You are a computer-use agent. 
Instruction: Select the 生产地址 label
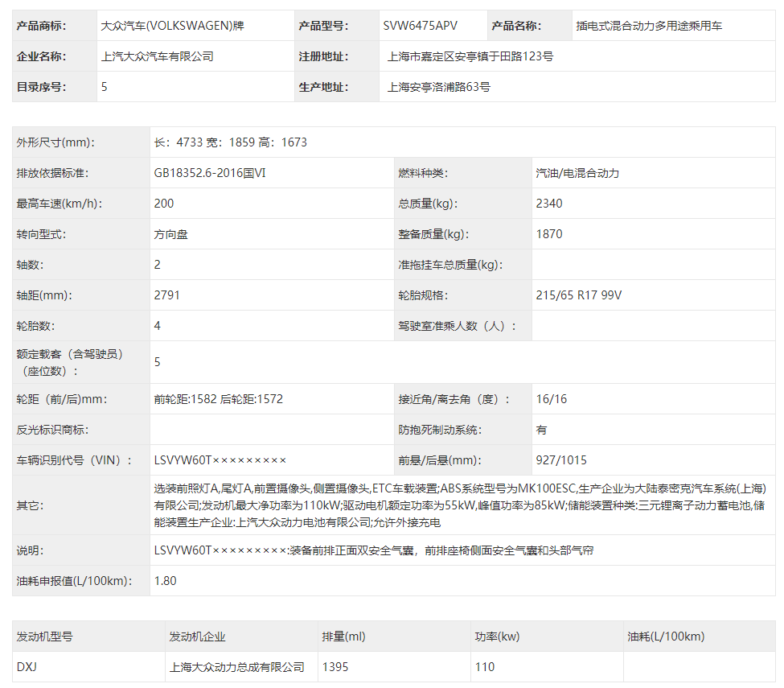323,87
